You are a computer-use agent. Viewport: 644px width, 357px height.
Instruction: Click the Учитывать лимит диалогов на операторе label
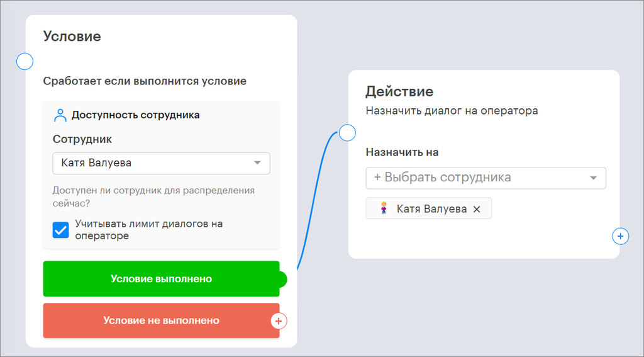tap(148, 230)
